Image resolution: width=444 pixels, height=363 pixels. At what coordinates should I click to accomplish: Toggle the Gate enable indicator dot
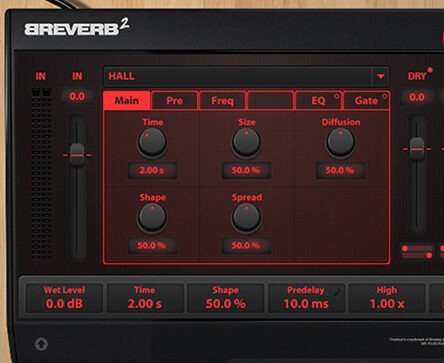tap(385, 96)
